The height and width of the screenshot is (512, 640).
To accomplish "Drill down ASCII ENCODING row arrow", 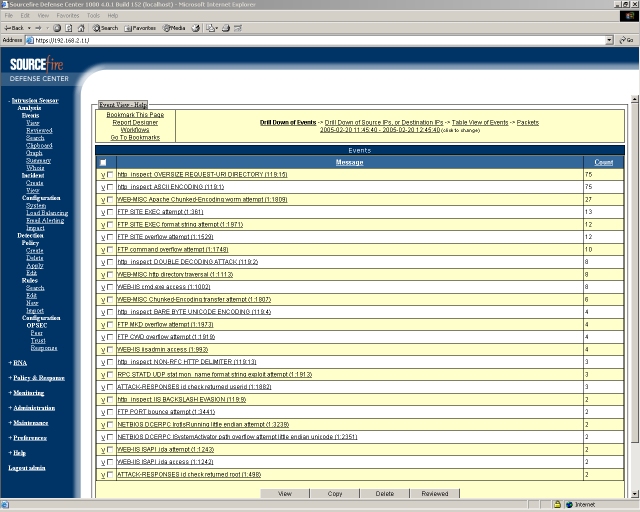I will (103, 187).
